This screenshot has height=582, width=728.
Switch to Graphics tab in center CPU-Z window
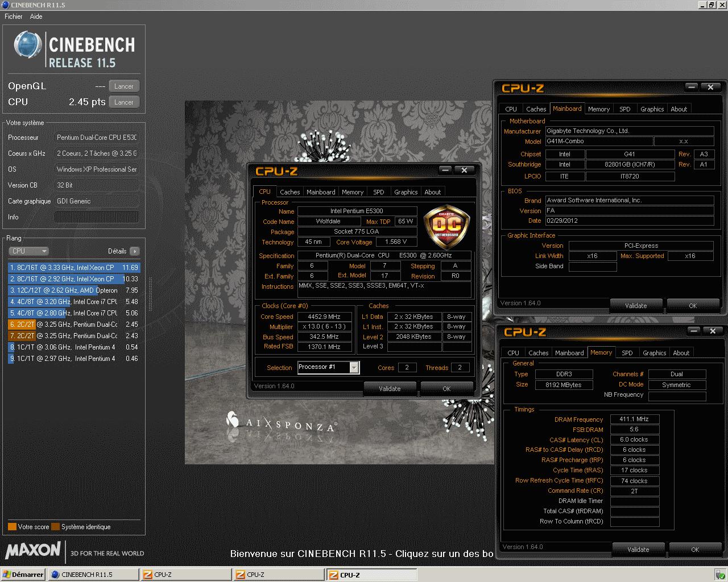coord(406,192)
